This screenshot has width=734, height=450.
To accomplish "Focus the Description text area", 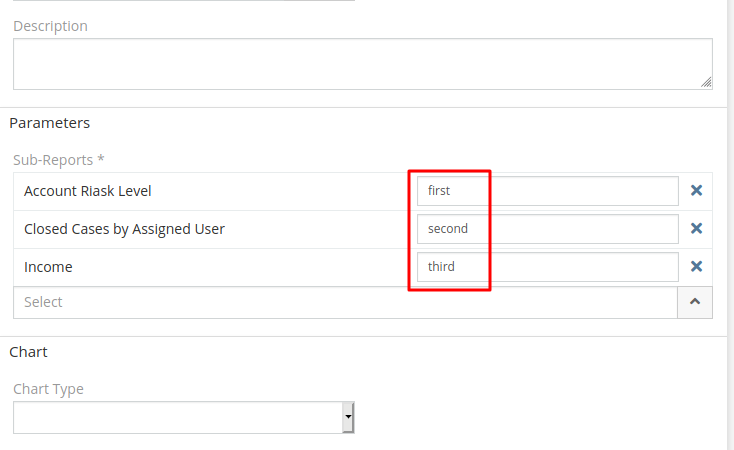I will point(362,64).
